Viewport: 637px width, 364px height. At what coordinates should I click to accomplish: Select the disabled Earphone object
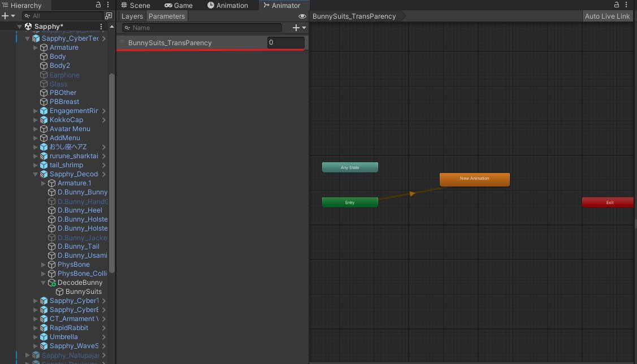[64, 75]
